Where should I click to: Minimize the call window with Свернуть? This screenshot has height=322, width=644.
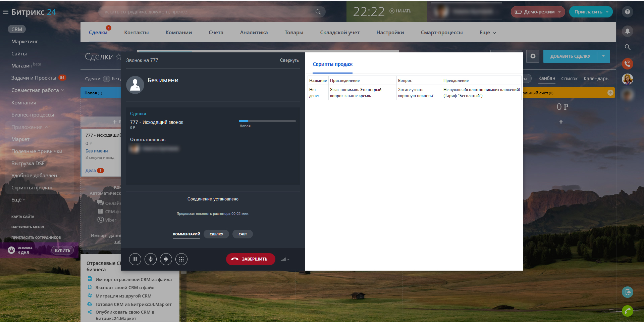coord(289,60)
